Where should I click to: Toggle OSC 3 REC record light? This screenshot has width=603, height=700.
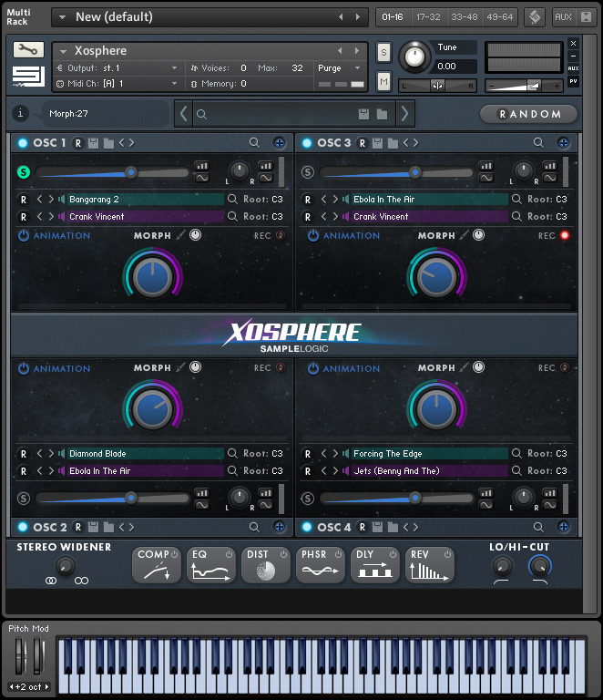(565, 235)
